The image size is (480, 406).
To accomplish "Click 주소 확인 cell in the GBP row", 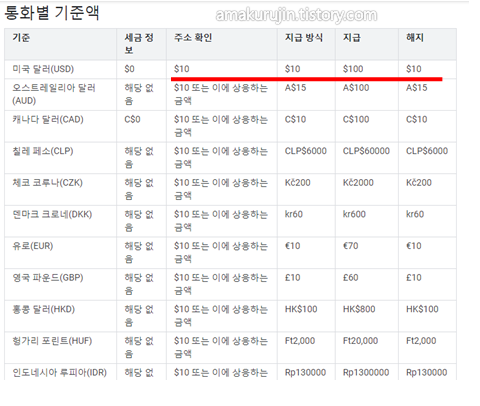I will pos(221,284).
